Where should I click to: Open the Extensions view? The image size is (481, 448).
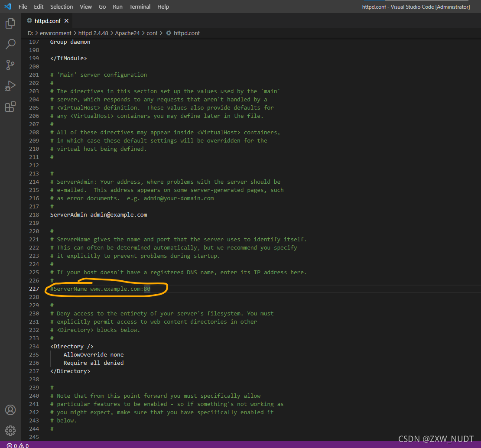10,107
